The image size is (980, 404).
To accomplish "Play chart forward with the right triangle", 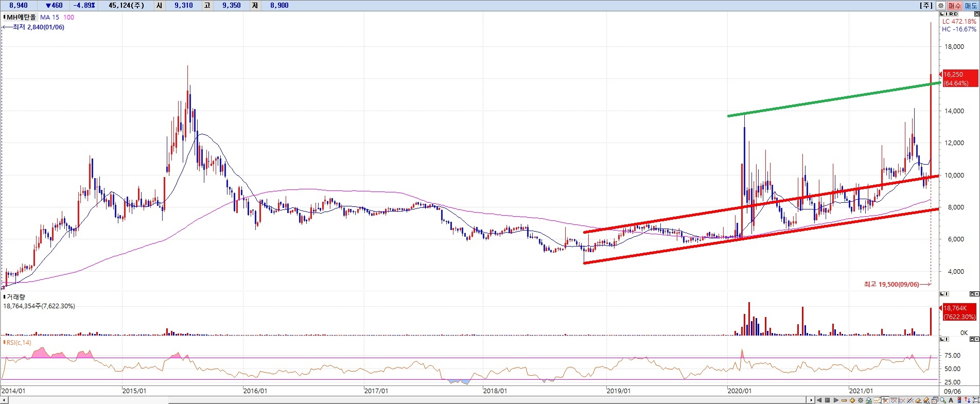I will pos(836,400).
